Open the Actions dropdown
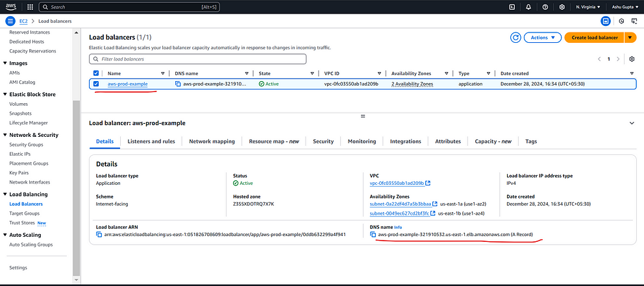 [x=543, y=38]
